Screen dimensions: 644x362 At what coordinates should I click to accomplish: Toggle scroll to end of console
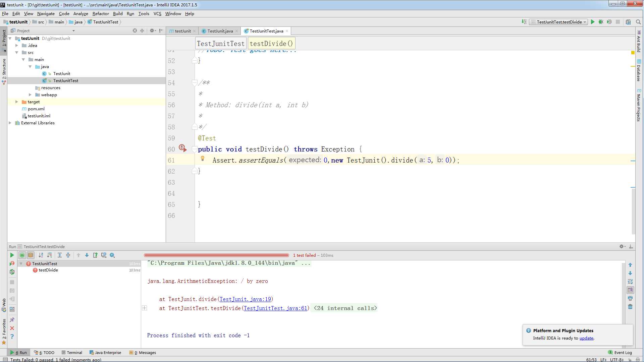[x=630, y=290]
